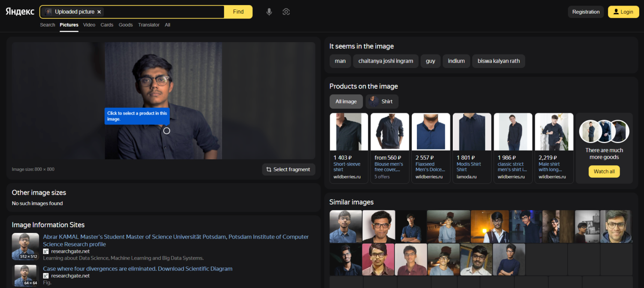Go to the Goods tab
Viewport: 644px width, 288px height.
125,25
